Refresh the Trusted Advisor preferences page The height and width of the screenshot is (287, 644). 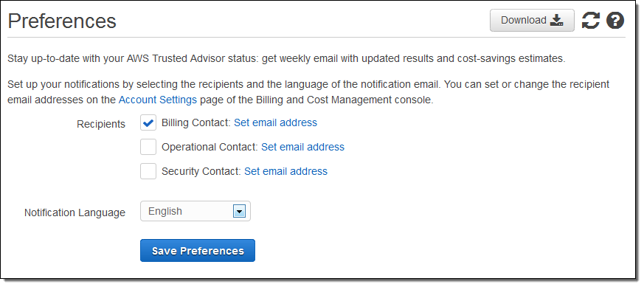point(591,21)
